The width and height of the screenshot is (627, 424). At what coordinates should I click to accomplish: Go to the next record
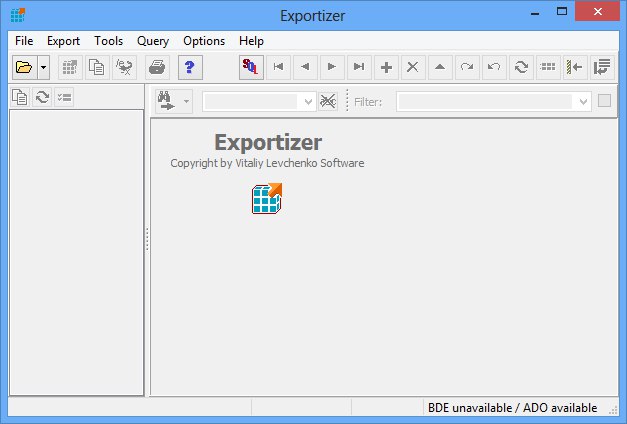pos(332,67)
